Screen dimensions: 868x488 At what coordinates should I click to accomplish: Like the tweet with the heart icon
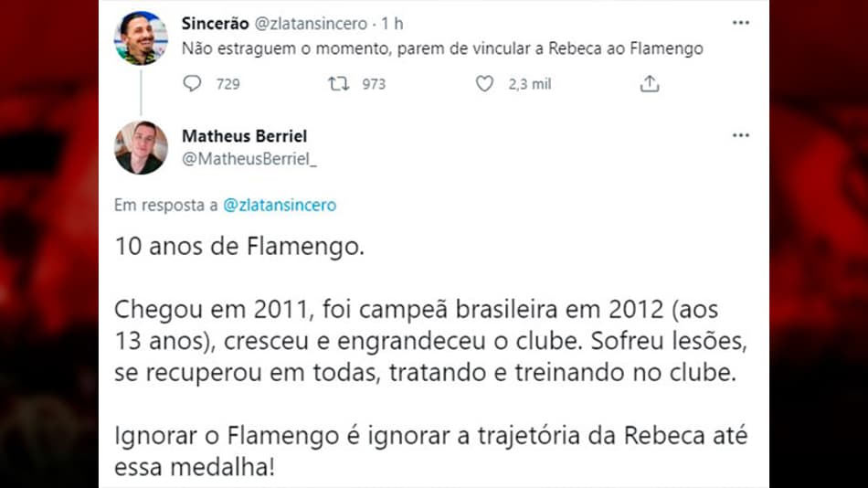pos(484,84)
